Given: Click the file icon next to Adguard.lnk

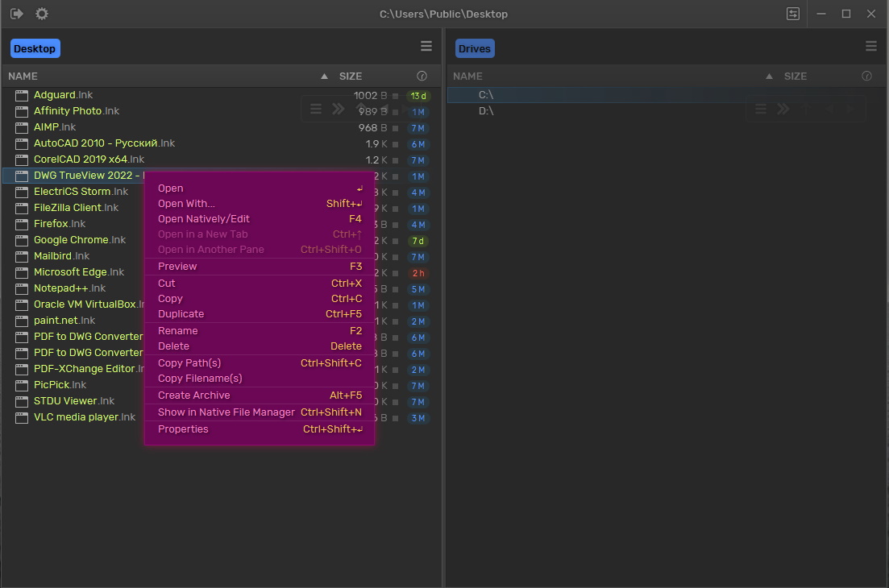Looking at the screenshot, I should [x=22, y=95].
